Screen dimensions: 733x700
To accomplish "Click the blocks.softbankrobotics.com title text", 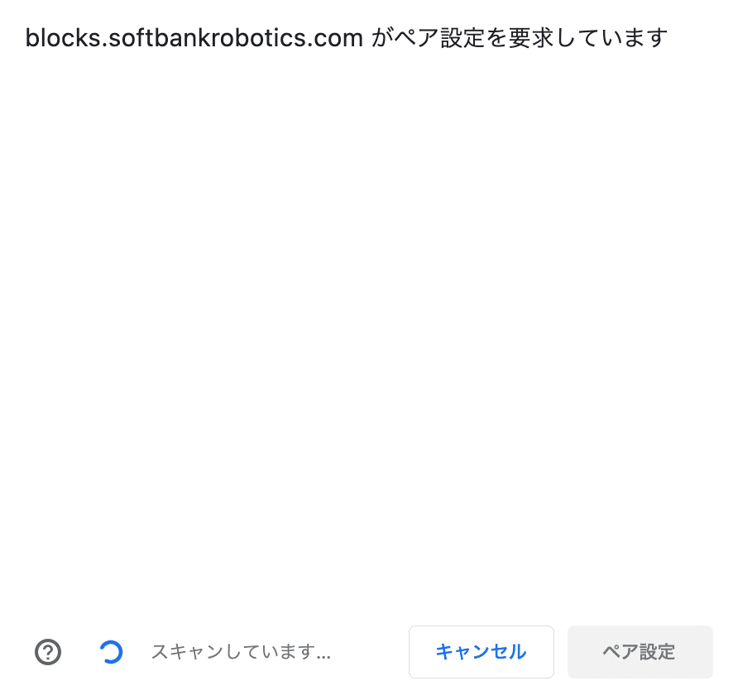I will coord(194,38).
